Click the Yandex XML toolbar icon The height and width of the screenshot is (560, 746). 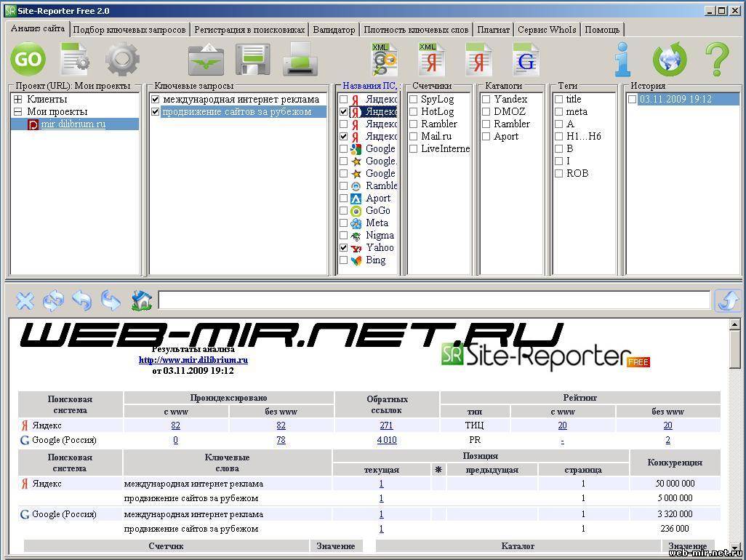point(431,60)
